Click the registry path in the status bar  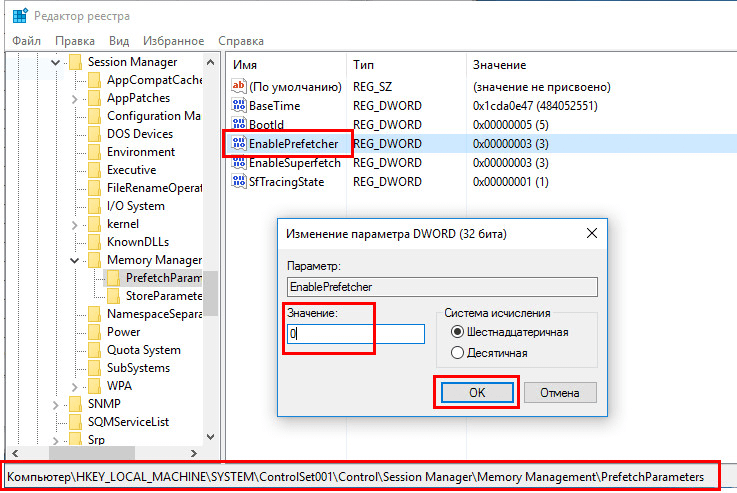pos(355,477)
